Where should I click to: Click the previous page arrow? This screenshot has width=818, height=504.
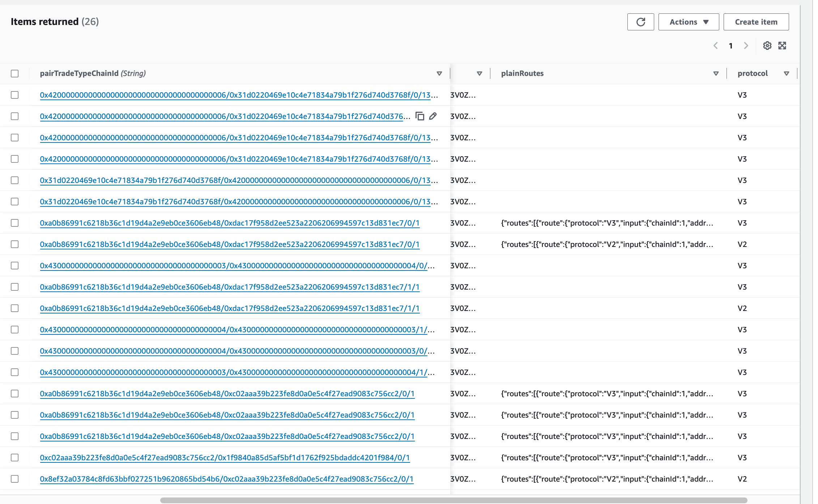716,46
